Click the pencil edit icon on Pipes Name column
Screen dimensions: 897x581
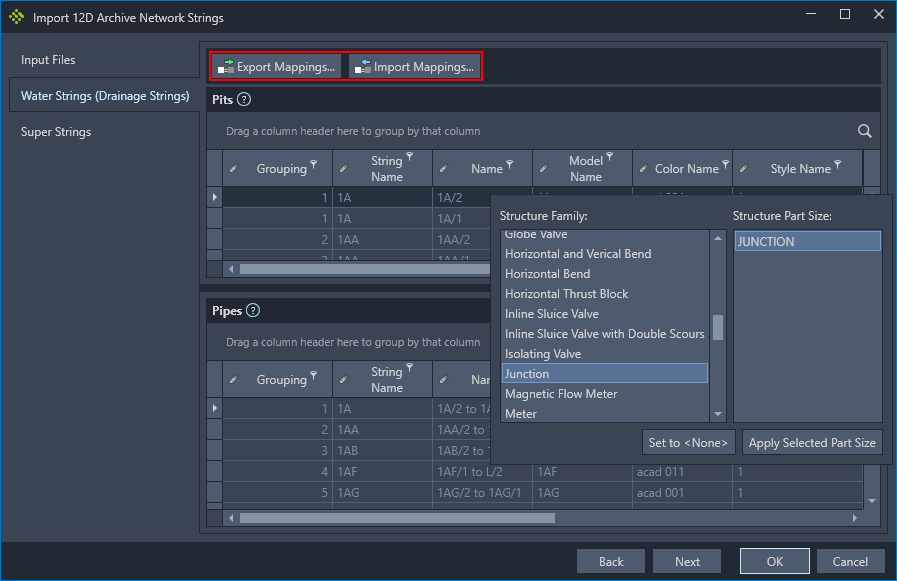coord(443,380)
